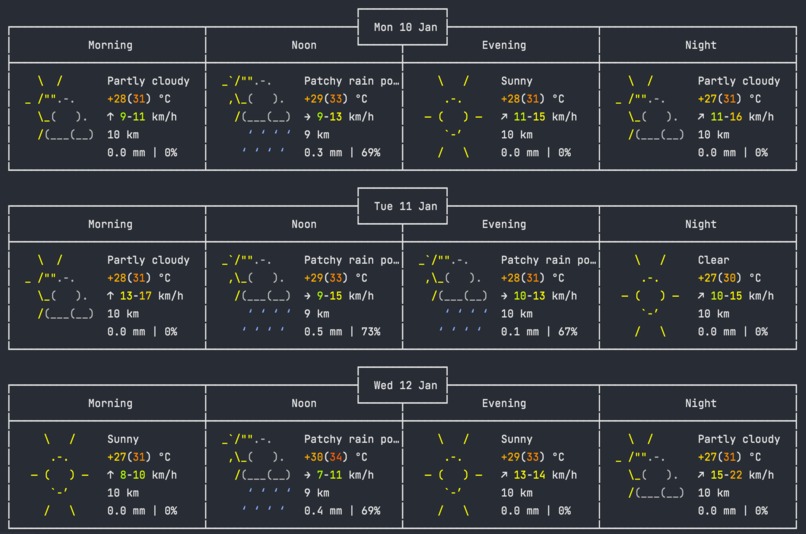Click the partly cloudy icon for Mon 10 Jan Morning
The width and height of the screenshot is (806, 534).
[60, 108]
